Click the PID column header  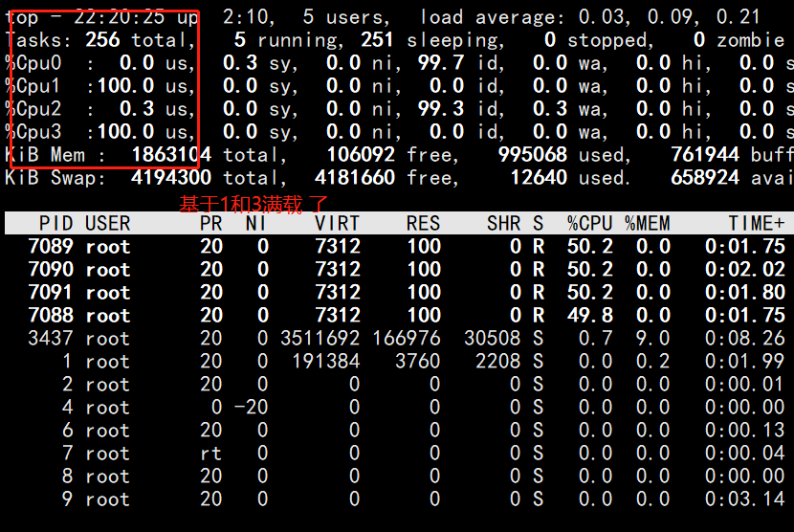click(56, 223)
